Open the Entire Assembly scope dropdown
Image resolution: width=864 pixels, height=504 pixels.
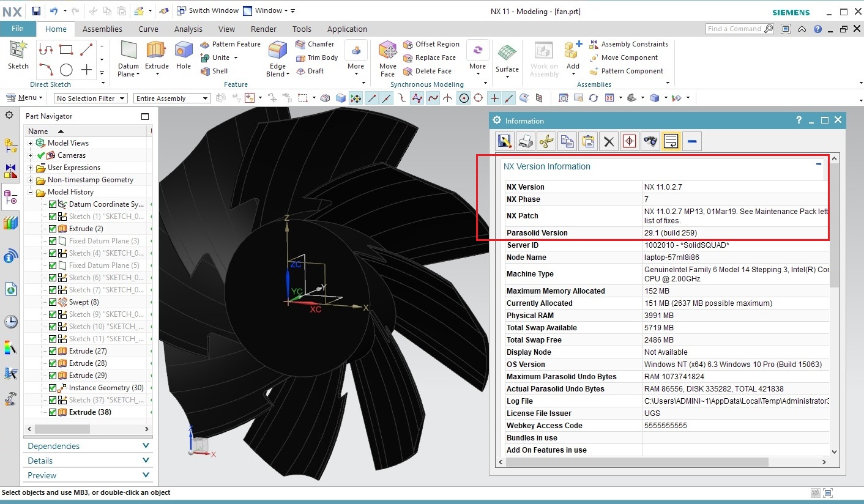[x=172, y=98]
